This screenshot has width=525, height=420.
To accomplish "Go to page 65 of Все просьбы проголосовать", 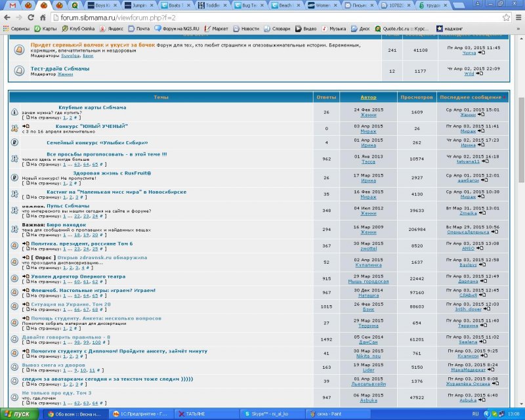I will 94,164.
